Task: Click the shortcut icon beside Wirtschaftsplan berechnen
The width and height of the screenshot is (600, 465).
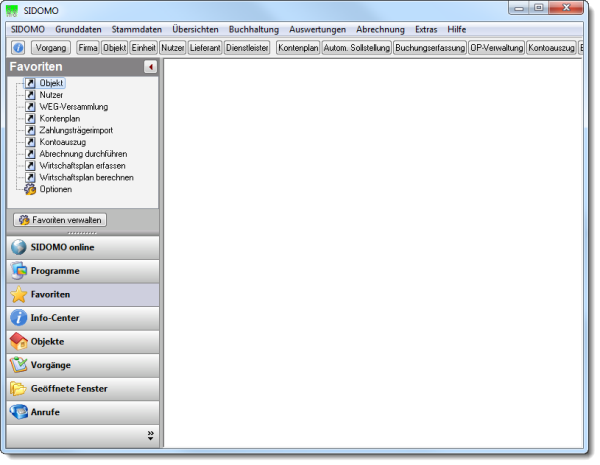Action: [31, 178]
